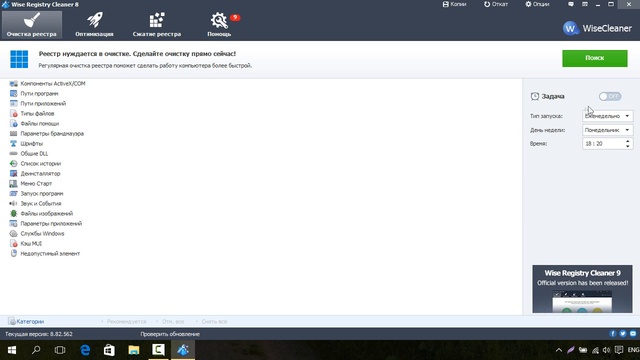Click Проверить обновление in status bar
This screenshot has width=640, height=360.
170,334
